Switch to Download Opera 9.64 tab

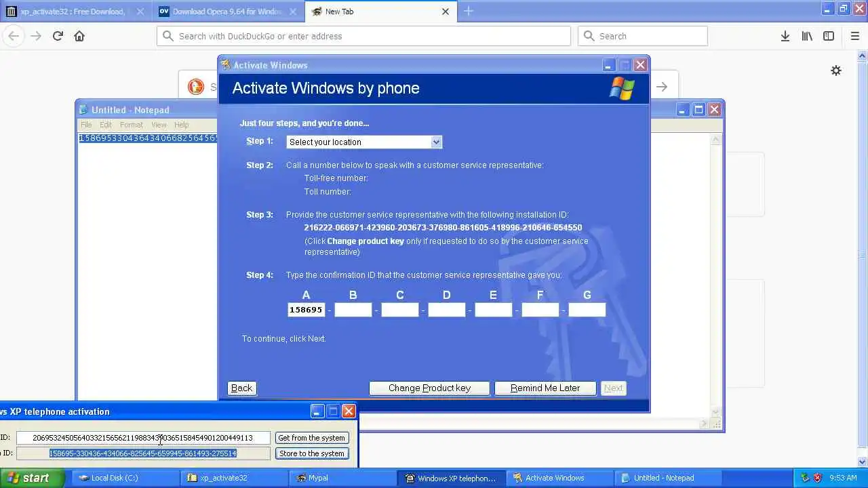229,12
